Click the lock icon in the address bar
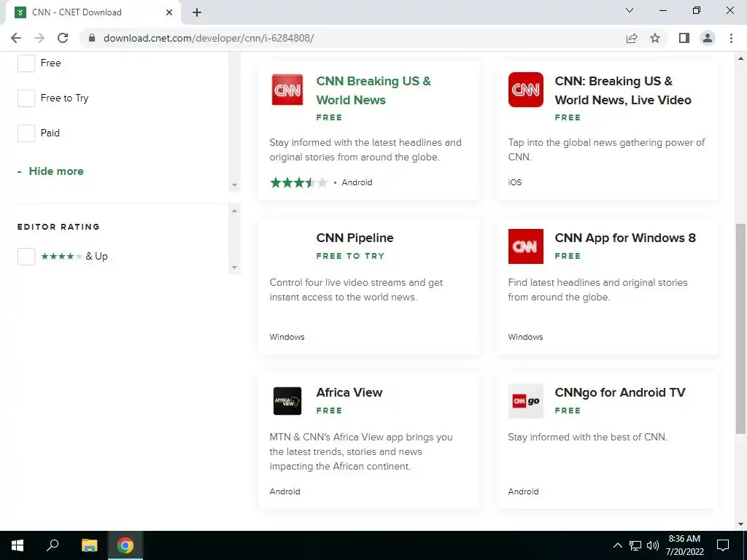 (91, 38)
